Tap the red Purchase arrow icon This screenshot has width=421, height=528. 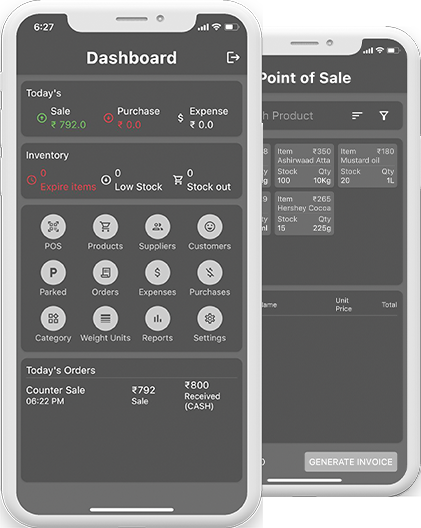pos(108,118)
